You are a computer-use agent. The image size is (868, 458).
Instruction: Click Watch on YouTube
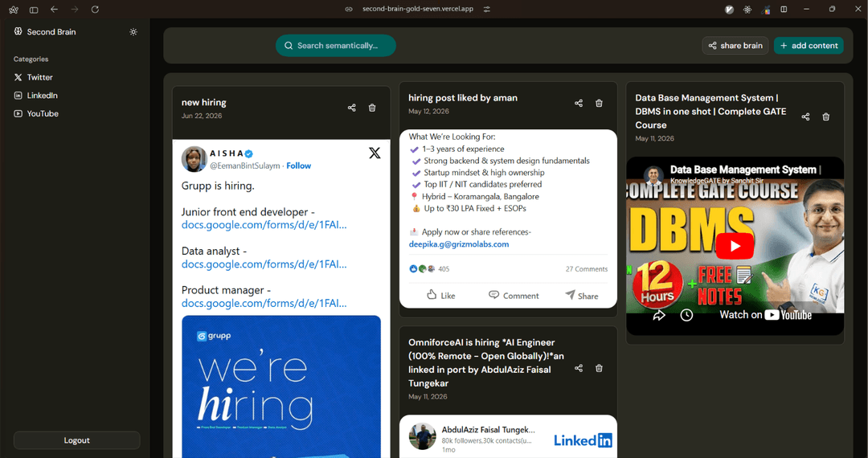click(765, 315)
